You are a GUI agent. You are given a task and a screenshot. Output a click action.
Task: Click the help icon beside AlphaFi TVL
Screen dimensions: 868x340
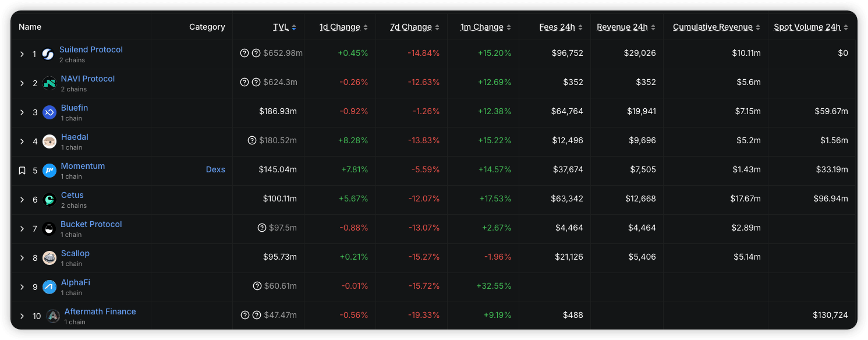tap(257, 286)
